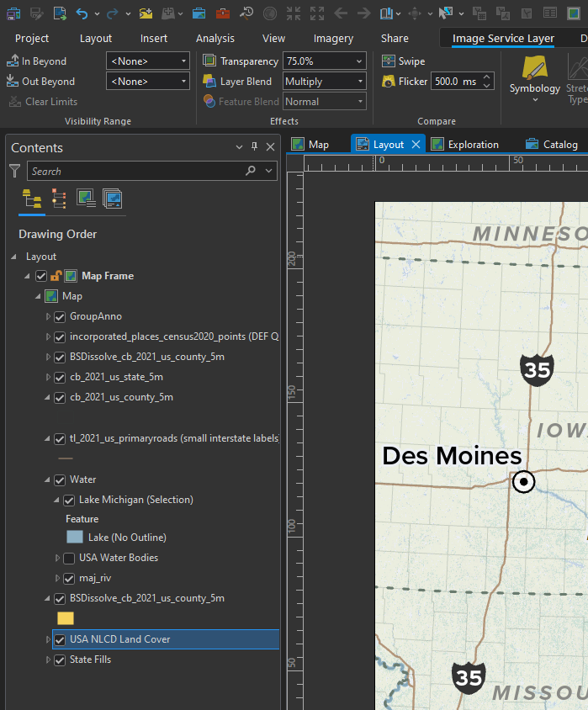Open the Transparency percentage dropdown
This screenshot has width=588, height=710.
click(360, 61)
